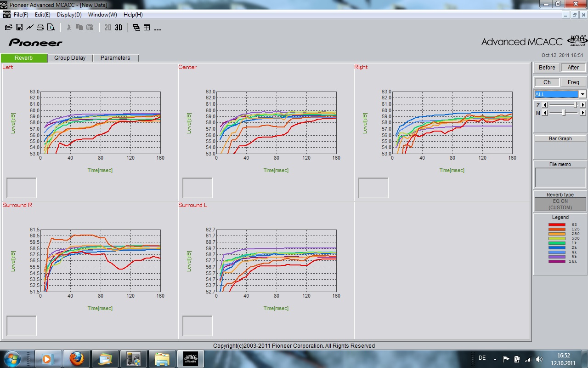
Task: Click the line graph toolbar icon
Action: tap(30, 28)
